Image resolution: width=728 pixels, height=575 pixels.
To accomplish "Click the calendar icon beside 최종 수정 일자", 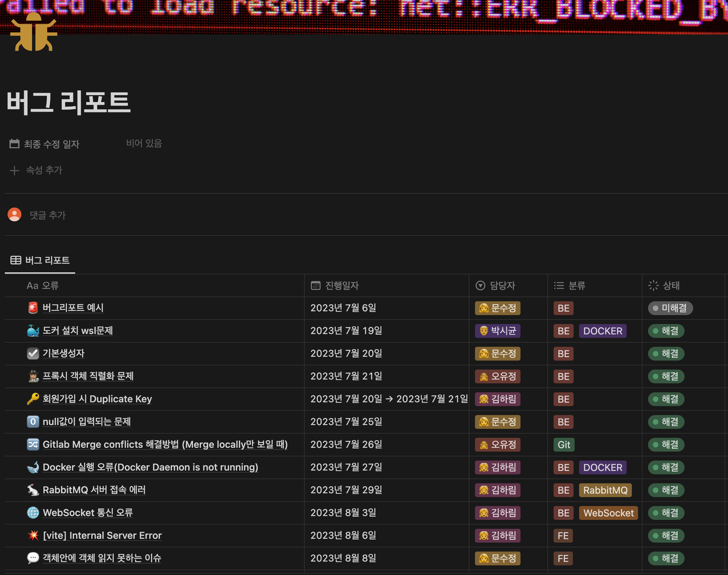I will 14,144.
